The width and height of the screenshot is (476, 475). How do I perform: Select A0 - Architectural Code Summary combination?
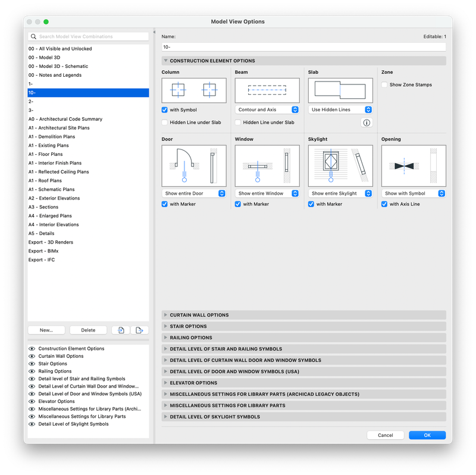(88, 119)
